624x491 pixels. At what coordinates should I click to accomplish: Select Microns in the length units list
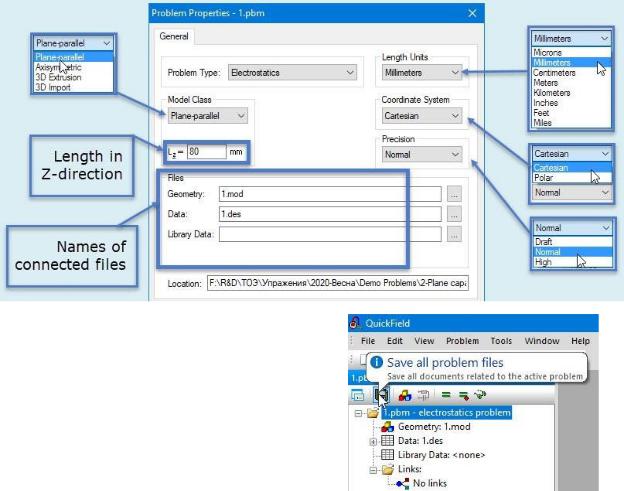coord(571,53)
